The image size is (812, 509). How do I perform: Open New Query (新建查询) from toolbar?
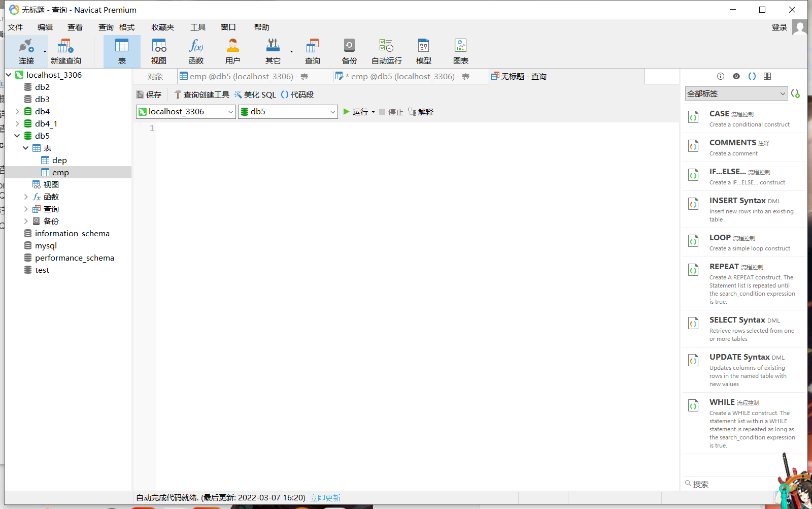(x=65, y=51)
